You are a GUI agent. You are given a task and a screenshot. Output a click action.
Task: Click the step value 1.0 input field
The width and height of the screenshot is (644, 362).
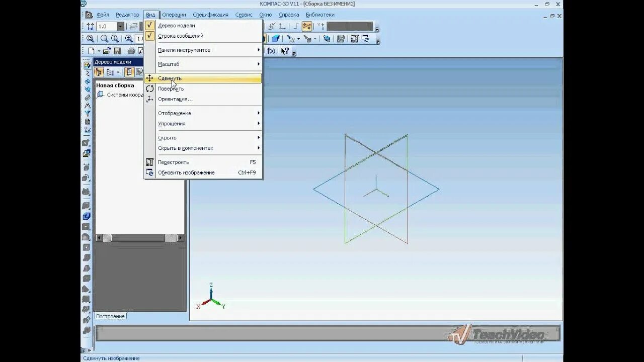coord(107,26)
